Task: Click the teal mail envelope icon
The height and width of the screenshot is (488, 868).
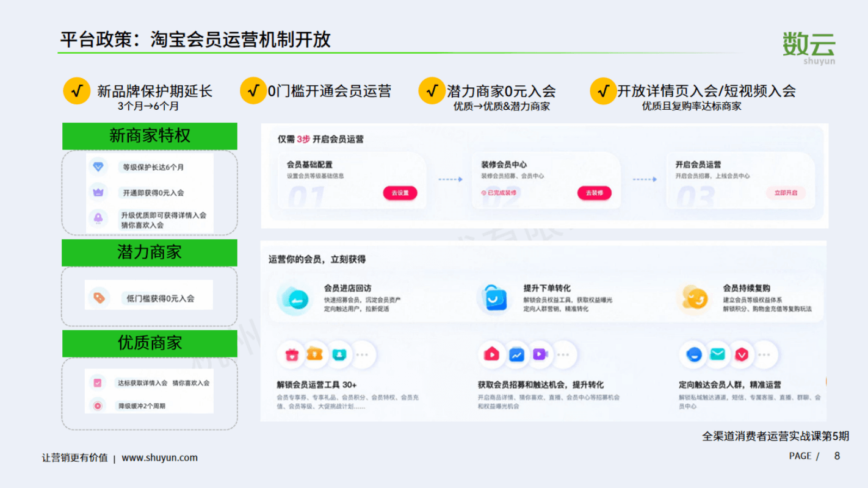Action: pos(718,354)
